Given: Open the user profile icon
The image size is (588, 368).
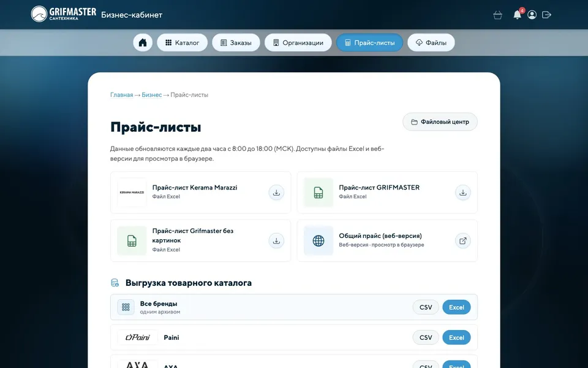Looking at the screenshot, I should (532, 15).
